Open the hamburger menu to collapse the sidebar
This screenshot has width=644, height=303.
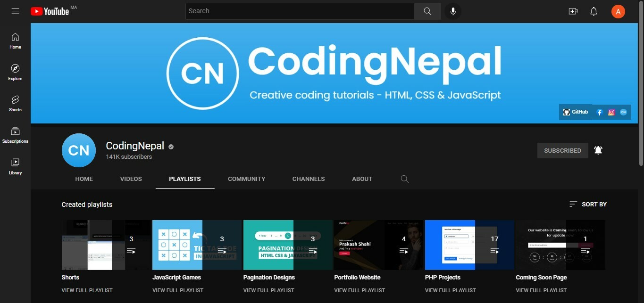[15, 11]
